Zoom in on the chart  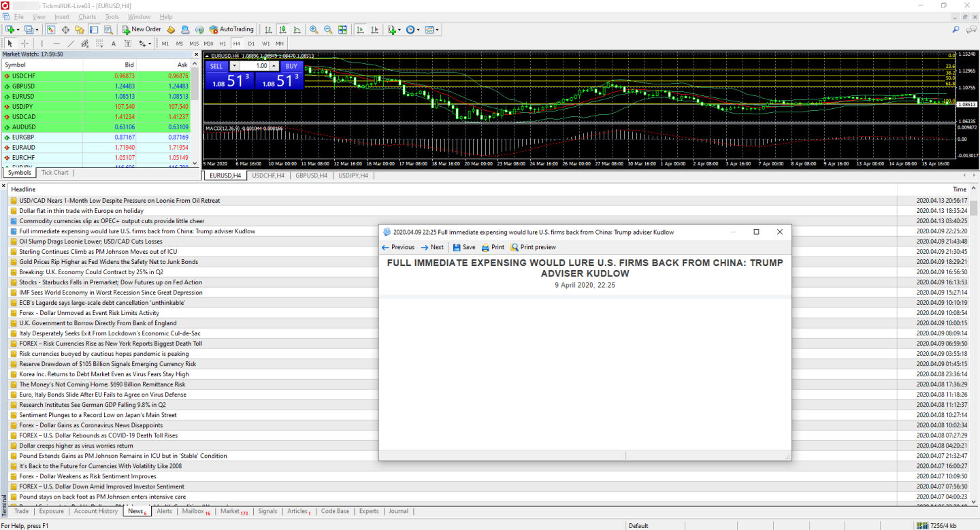pos(314,29)
